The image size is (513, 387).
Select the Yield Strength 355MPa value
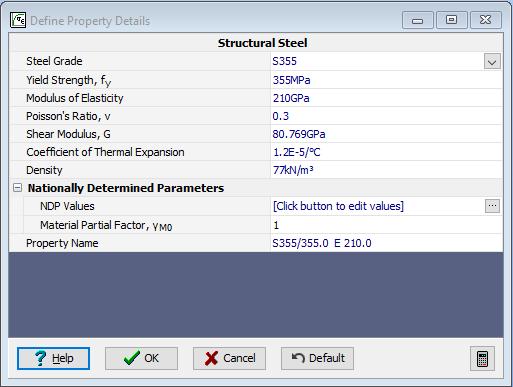point(291,80)
